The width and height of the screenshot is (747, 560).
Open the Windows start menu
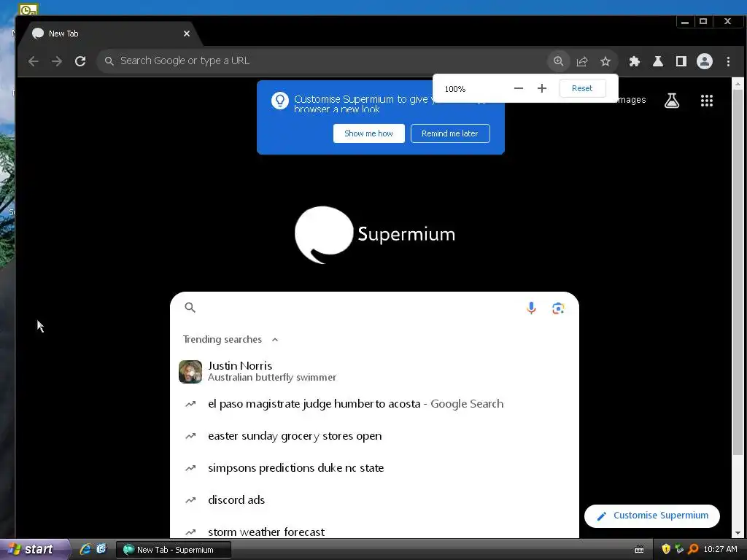(34, 549)
